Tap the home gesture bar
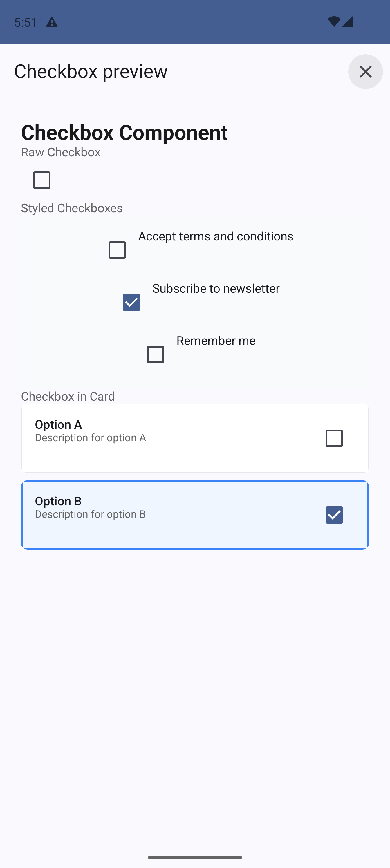 [x=195, y=858]
